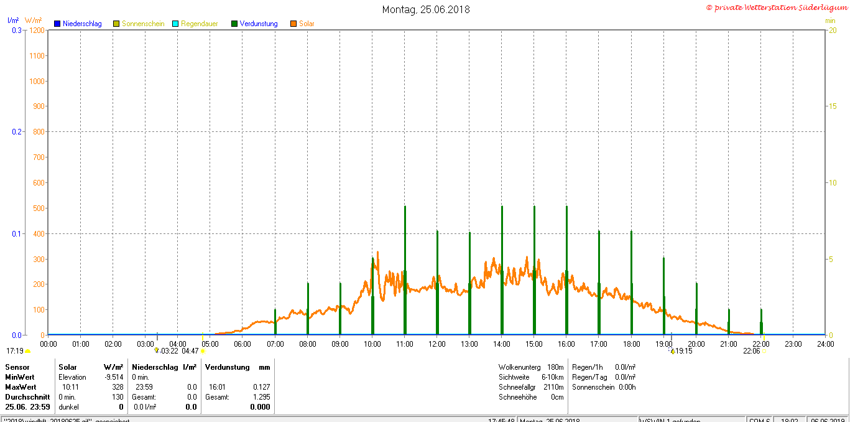Click the green Verdunstung legend square

(x=234, y=24)
